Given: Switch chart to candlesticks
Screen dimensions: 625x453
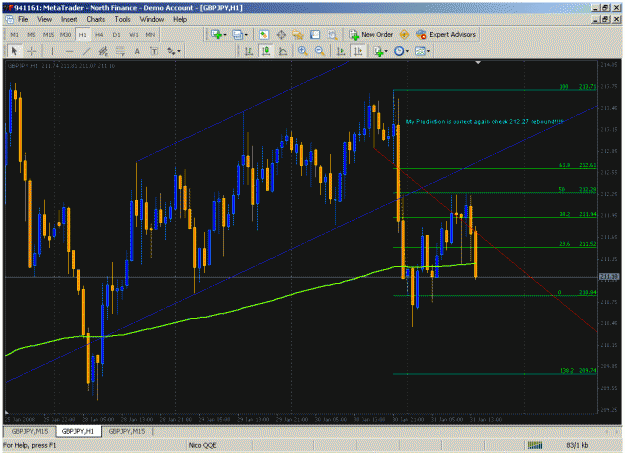Looking at the screenshot, I should pos(266,51).
